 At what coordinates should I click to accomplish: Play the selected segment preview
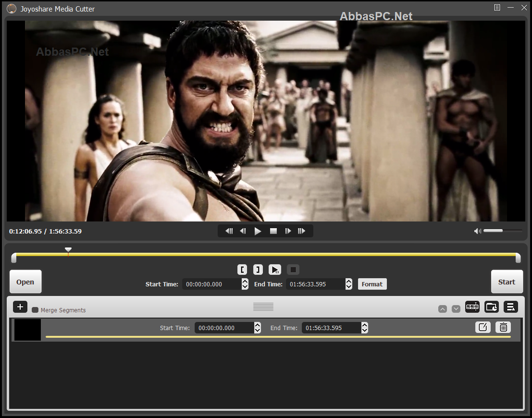tap(275, 270)
